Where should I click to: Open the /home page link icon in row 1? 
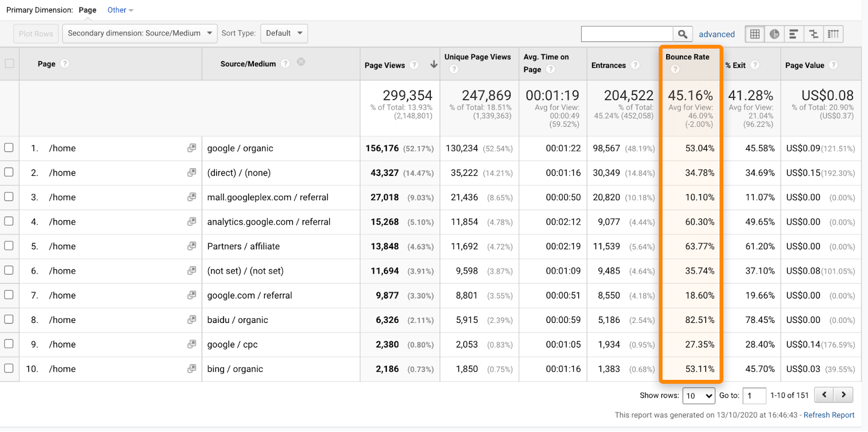click(192, 148)
